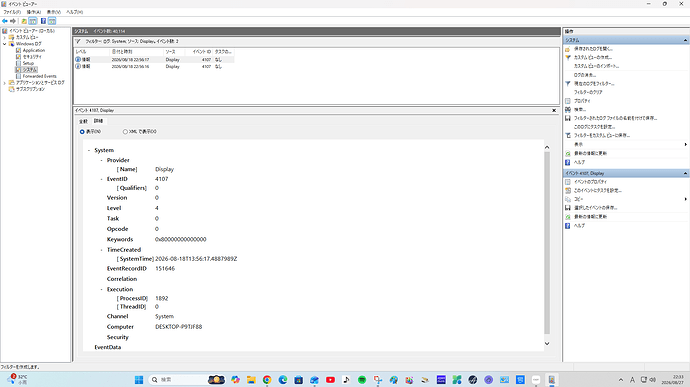690x387 pixels.
Task: Open the 操作(A) menu
Action: [34, 12]
